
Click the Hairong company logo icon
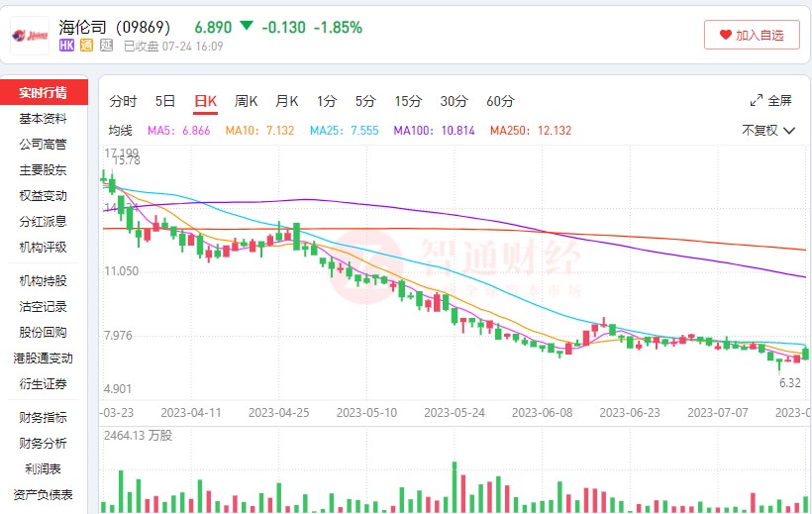tap(30, 36)
